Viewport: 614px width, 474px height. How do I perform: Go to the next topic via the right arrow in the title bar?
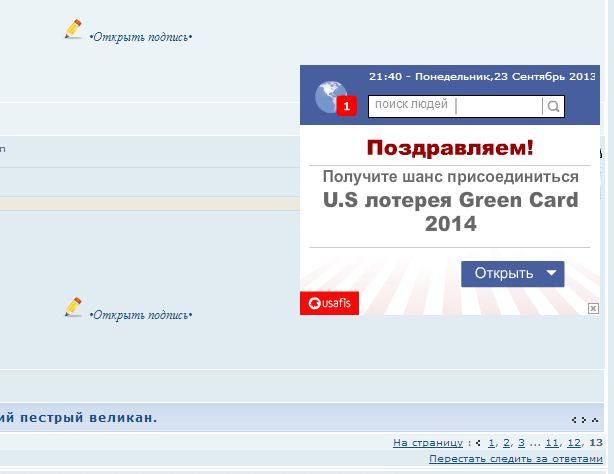(584, 420)
